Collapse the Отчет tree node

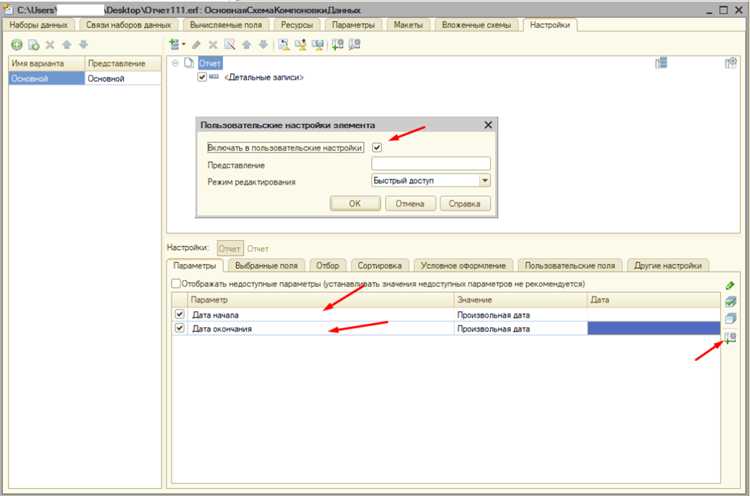(x=175, y=63)
